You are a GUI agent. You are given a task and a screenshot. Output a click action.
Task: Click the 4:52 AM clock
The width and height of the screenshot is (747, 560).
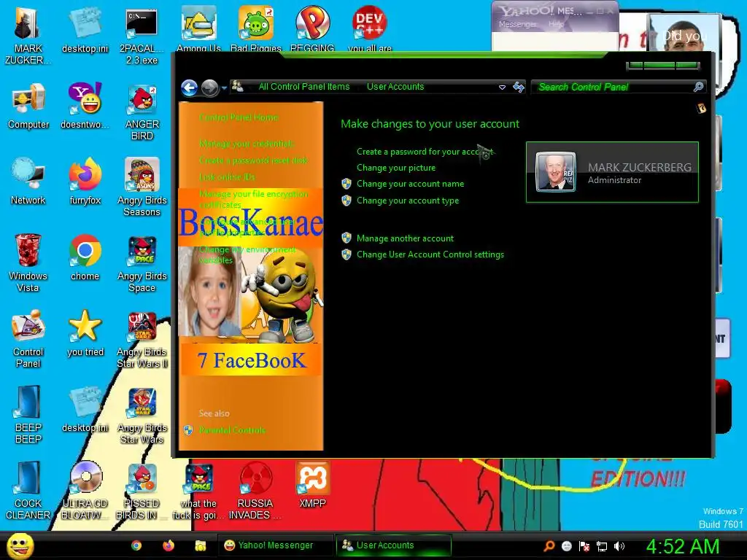point(682,546)
